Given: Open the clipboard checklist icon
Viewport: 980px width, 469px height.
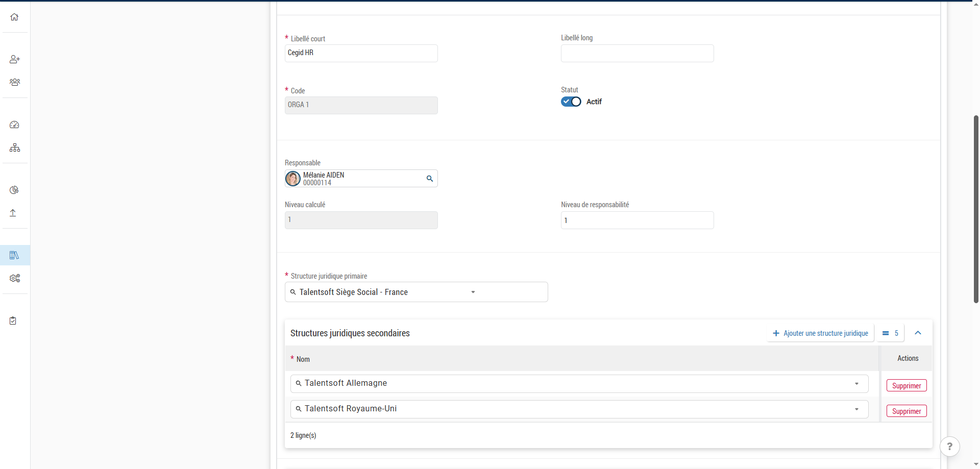Looking at the screenshot, I should coord(13,320).
